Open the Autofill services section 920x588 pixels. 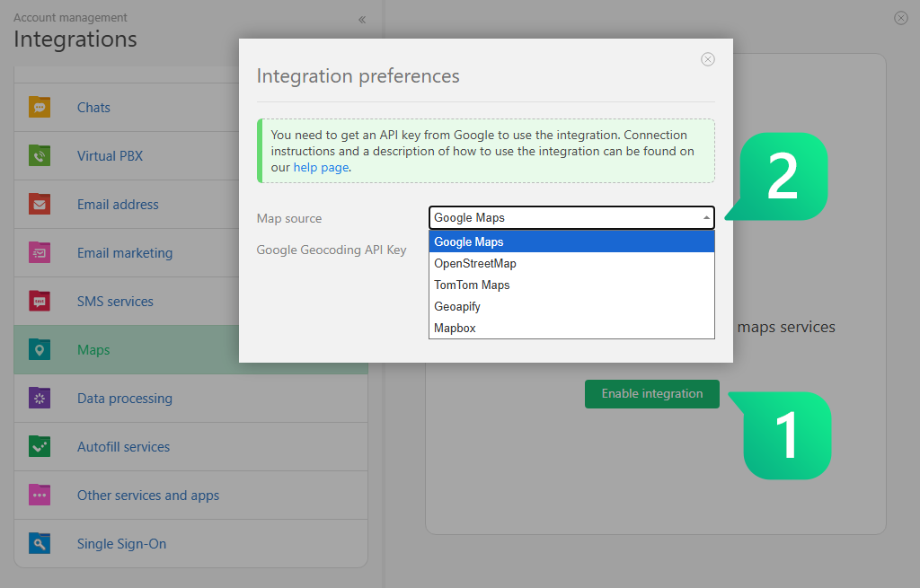(190, 447)
